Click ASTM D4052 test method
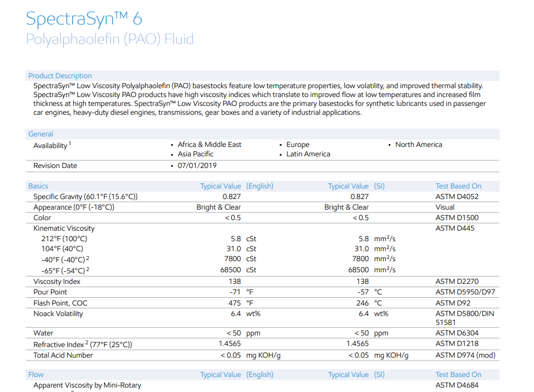 point(457,196)
